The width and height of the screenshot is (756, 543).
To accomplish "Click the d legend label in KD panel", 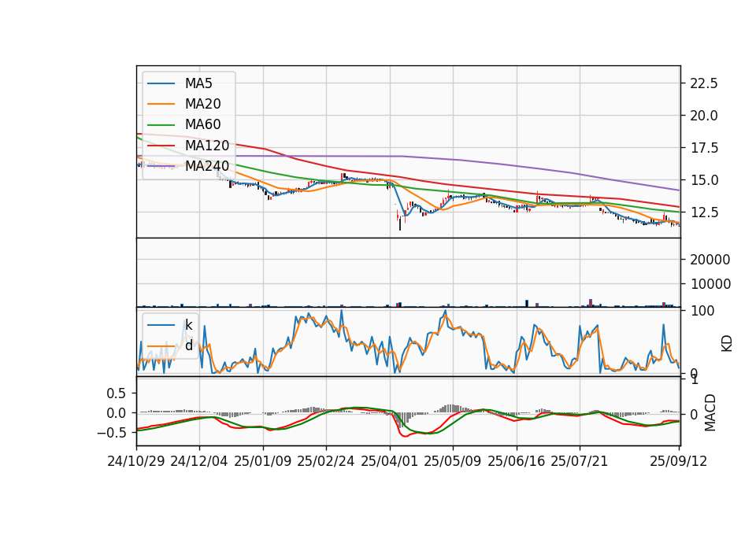I will 189,345.
